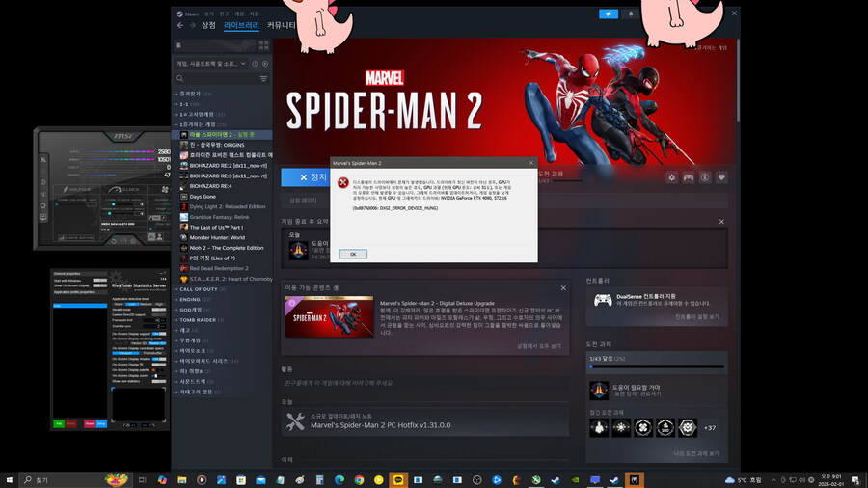Click the controller layout icon
Screen dimensions: 868x488
tap(689, 177)
